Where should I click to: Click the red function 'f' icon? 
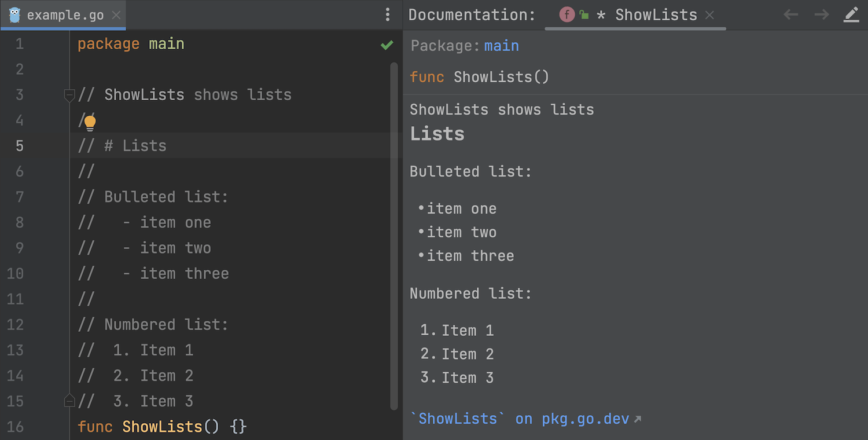(567, 15)
